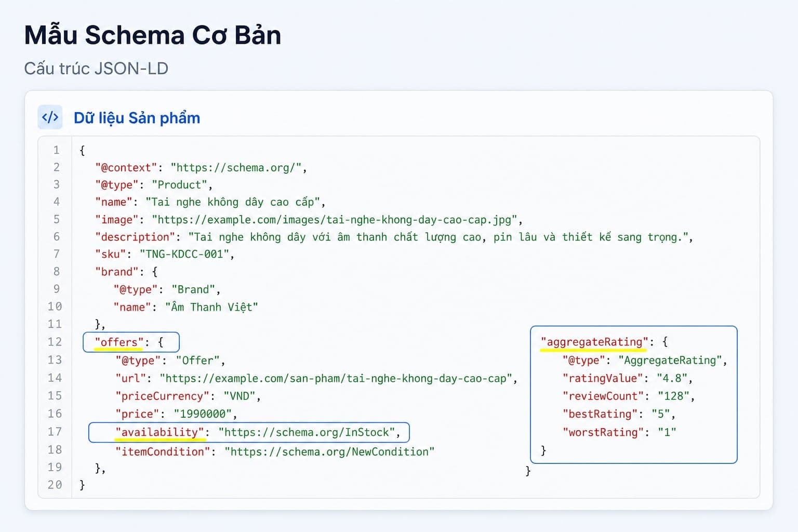The width and height of the screenshot is (798, 532).
Task: Click line number 20 in the gutter
Action: tap(55, 485)
